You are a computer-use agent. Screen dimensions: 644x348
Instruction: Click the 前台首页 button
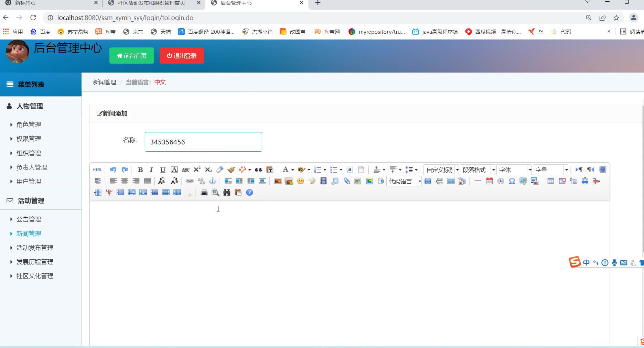132,56
